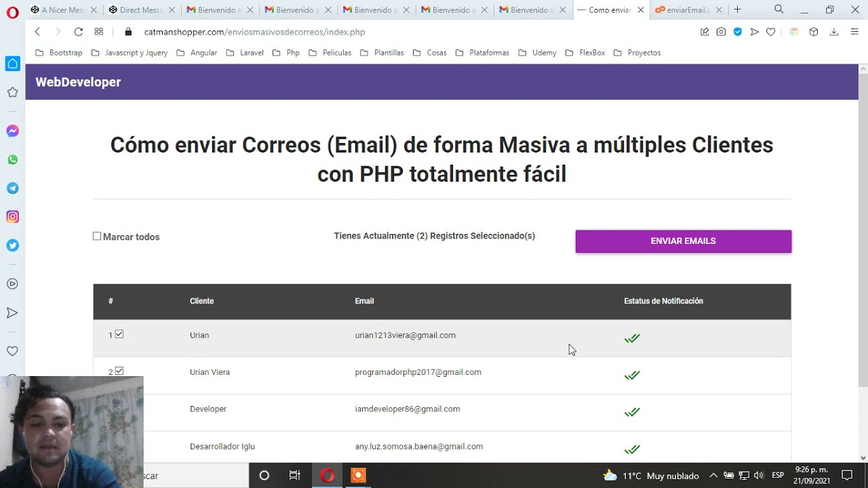The width and height of the screenshot is (868, 488).
Task: Open the Bootstrap bookmarks folder
Action: coord(58,53)
